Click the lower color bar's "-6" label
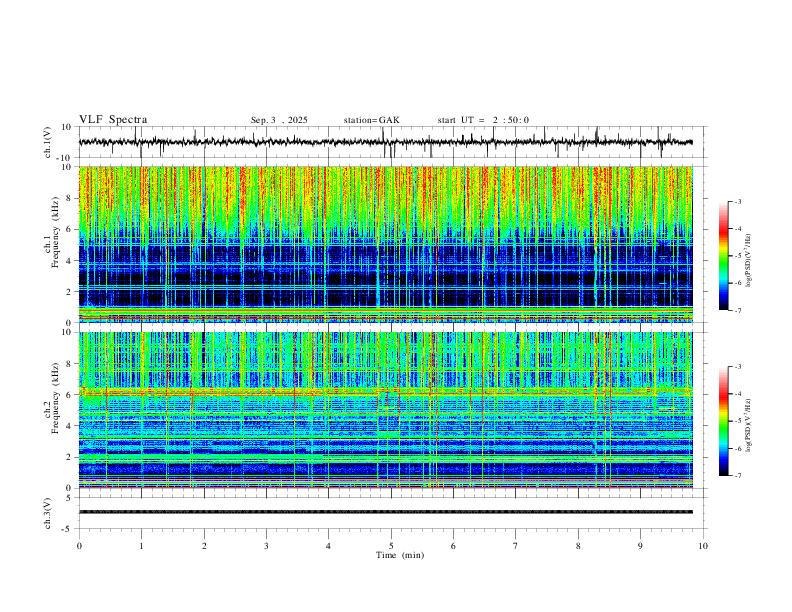 pyautogui.click(x=737, y=448)
